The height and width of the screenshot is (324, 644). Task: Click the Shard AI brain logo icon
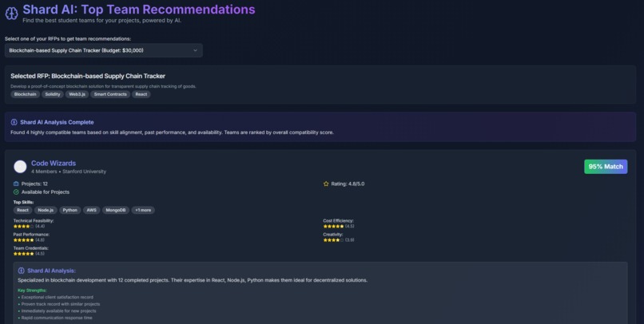coord(11,13)
